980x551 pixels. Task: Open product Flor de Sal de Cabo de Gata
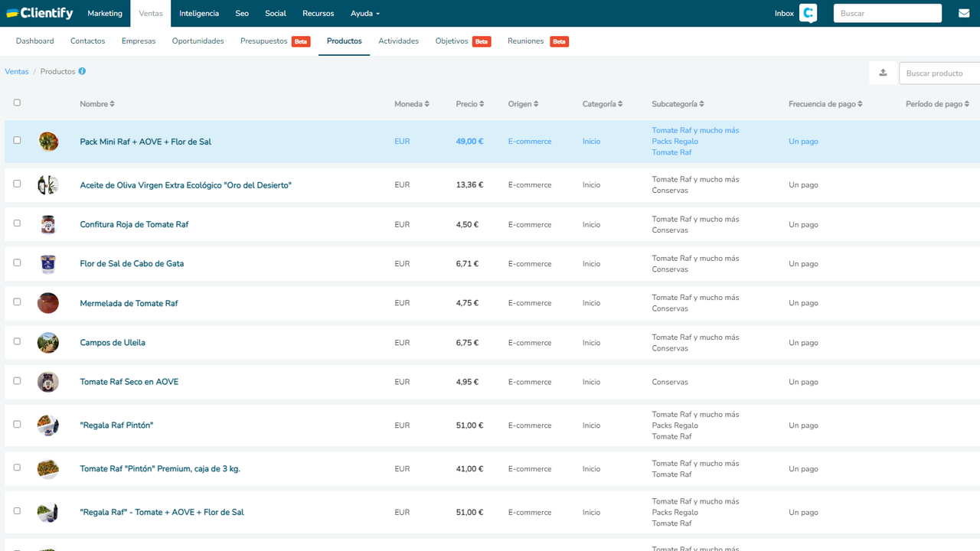coord(132,264)
